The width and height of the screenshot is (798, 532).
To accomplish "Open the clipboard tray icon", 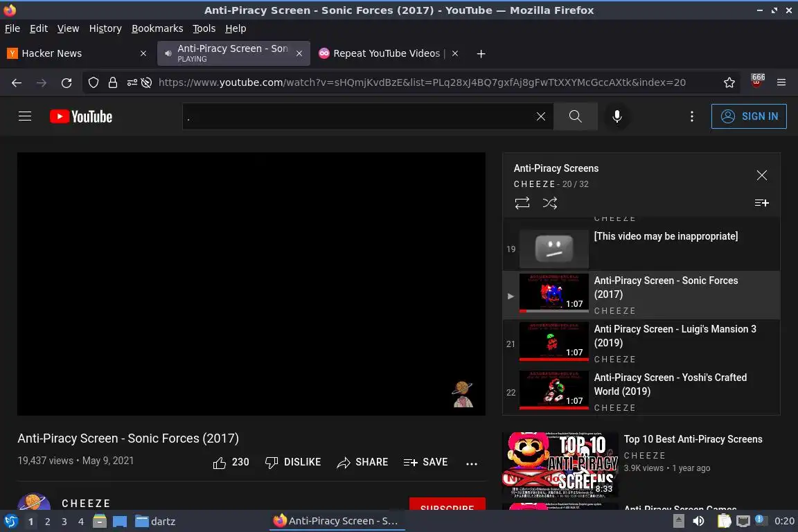I will pyautogui.click(x=724, y=521).
